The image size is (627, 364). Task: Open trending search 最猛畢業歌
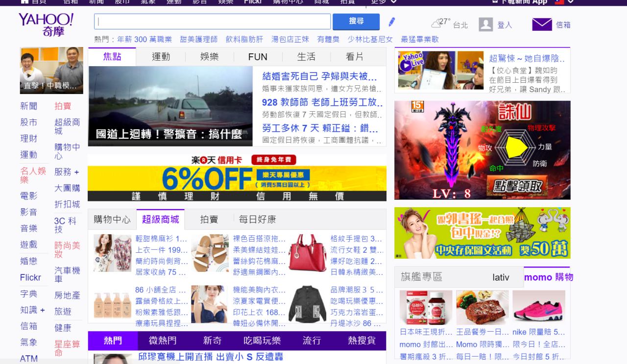click(x=420, y=39)
